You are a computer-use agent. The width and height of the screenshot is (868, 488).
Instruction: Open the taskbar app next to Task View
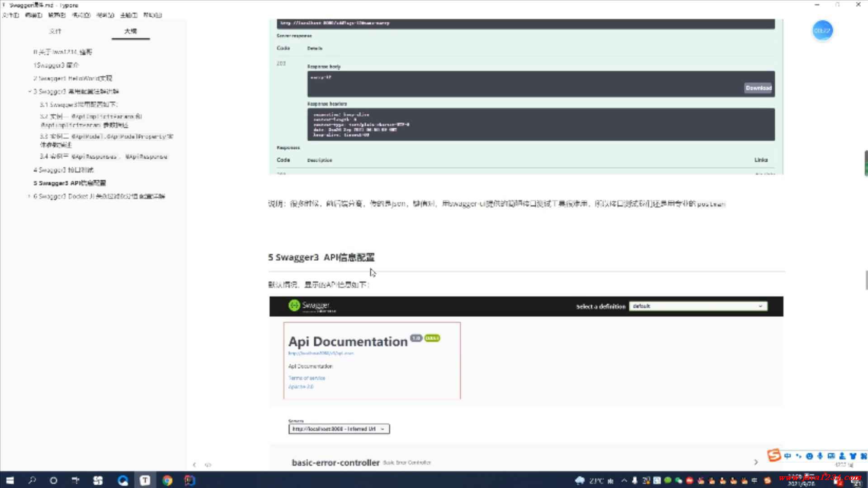[98, 480]
